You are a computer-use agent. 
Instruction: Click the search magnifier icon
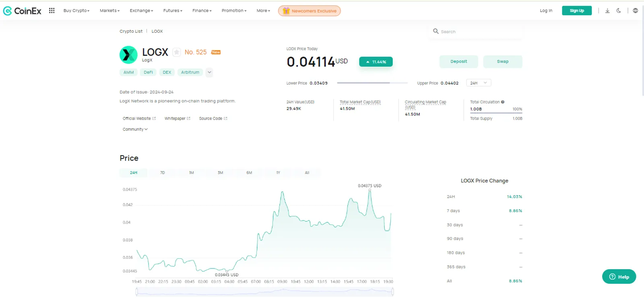436,31
